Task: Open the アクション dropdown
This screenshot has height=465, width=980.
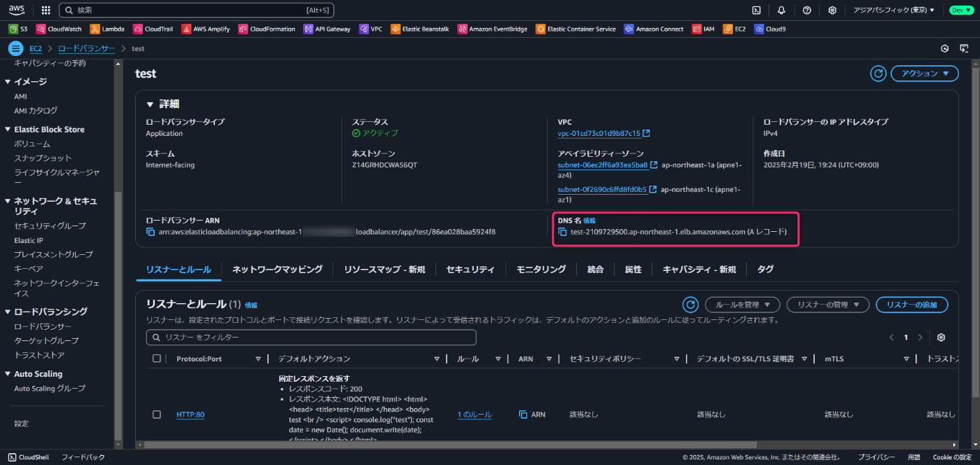Action: (x=925, y=74)
